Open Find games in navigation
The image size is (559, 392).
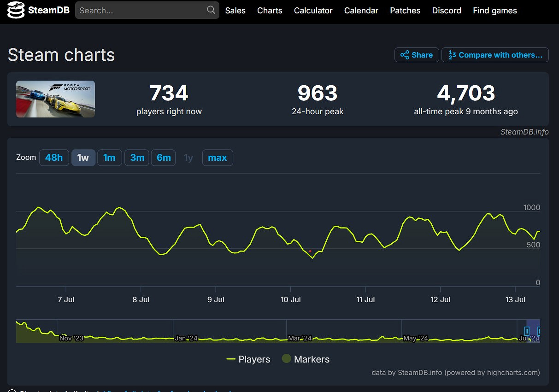click(494, 11)
